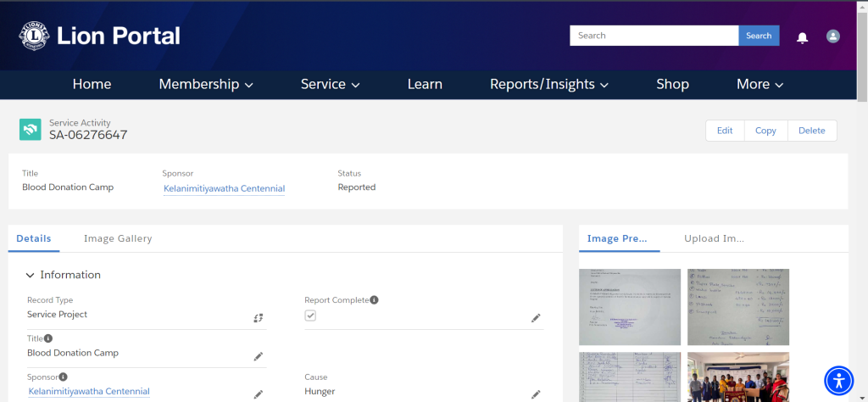Open the Shop page
This screenshot has width=868, height=402.
[x=672, y=84]
